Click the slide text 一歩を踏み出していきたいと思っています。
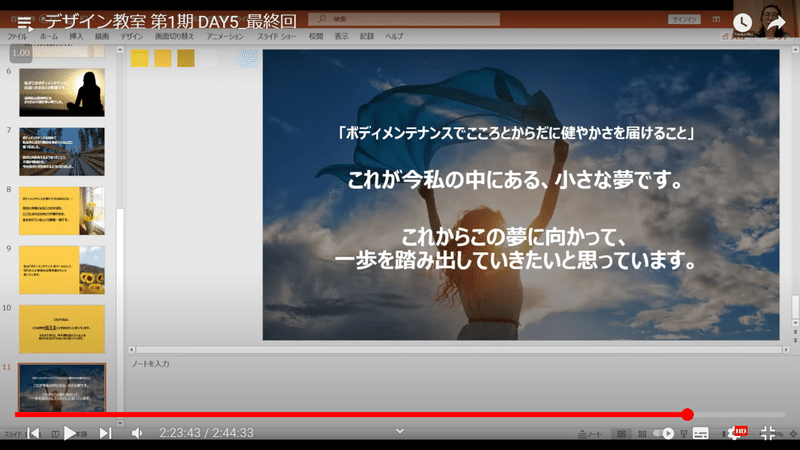800x450 pixels. pos(515,260)
